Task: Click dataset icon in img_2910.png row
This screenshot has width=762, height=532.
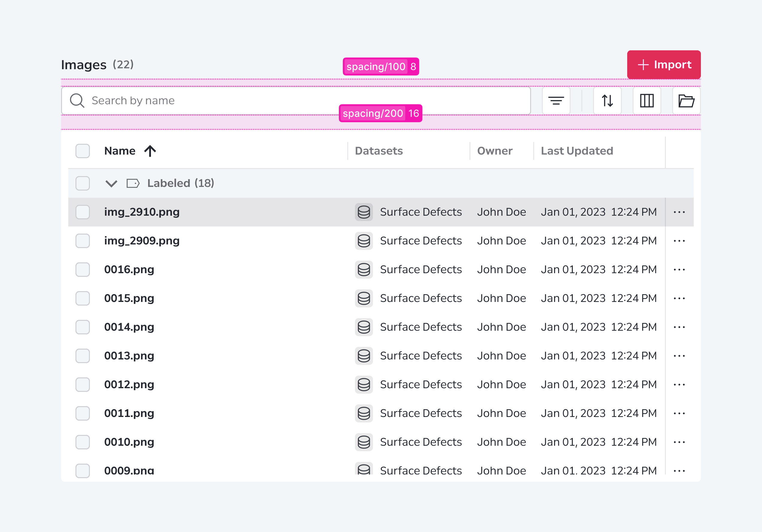Action: tap(364, 212)
